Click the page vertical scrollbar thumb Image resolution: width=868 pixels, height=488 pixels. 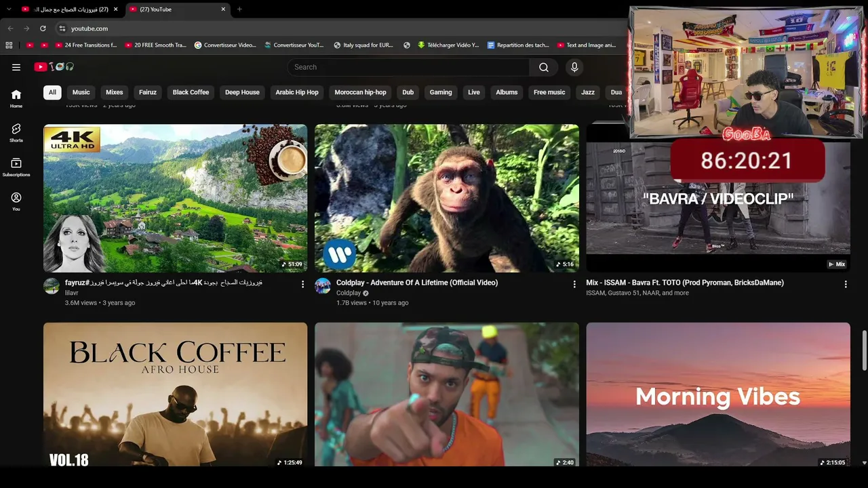click(864, 350)
